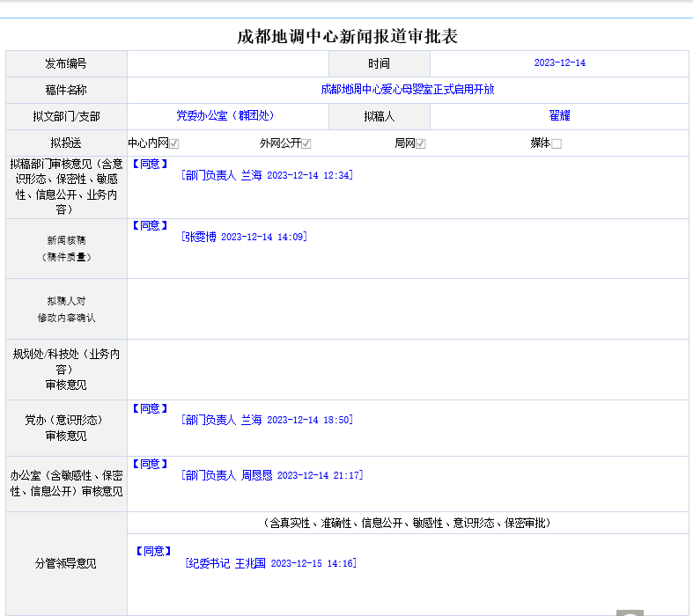Click 兰海's signature dated 12:34

click(266, 175)
